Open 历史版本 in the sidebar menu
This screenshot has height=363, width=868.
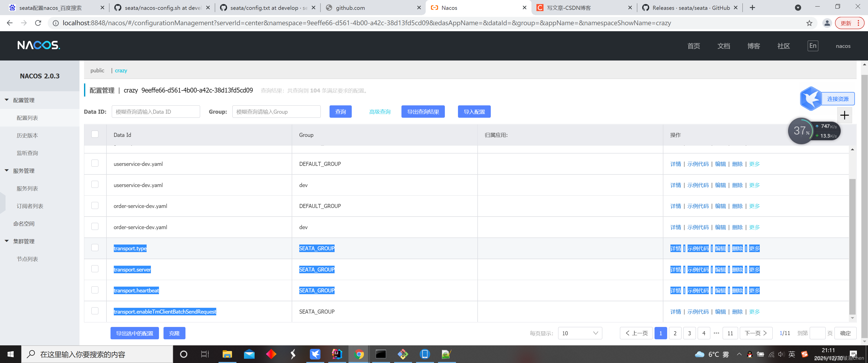tap(27, 135)
